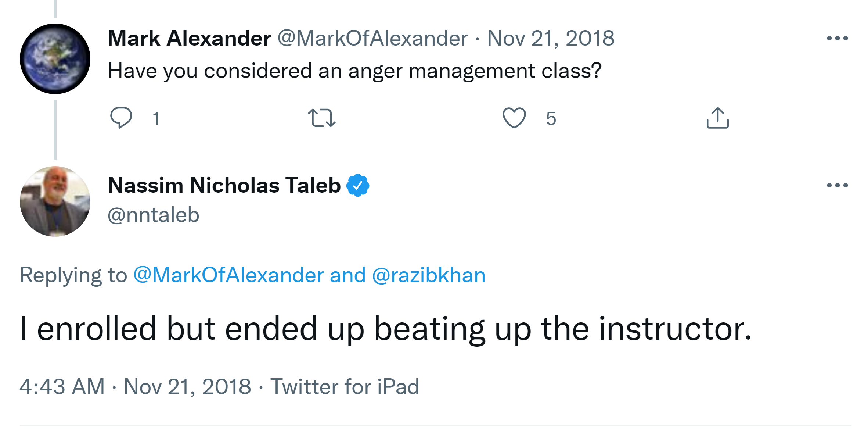Click the reply icon under Mark Alexander's tweet

click(121, 118)
